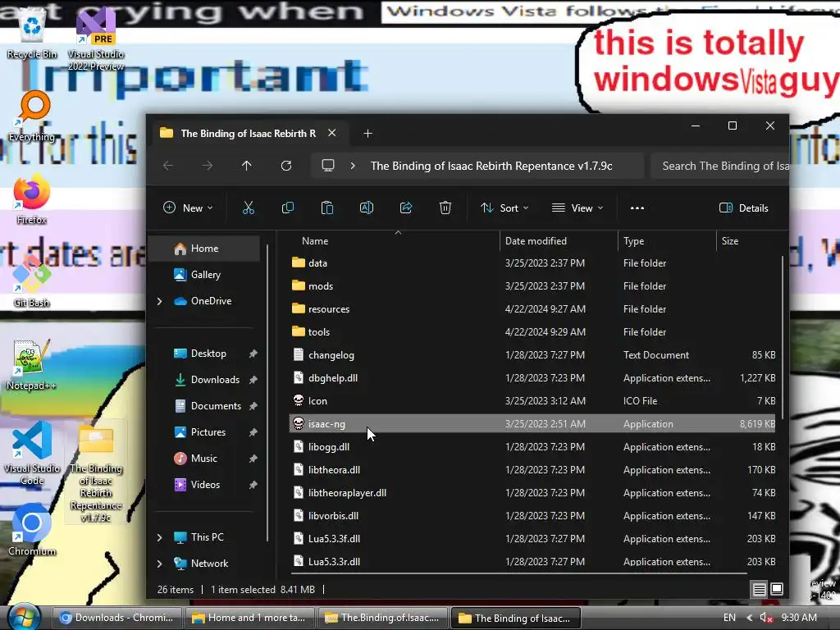Select the tools folder

tap(532, 332)
